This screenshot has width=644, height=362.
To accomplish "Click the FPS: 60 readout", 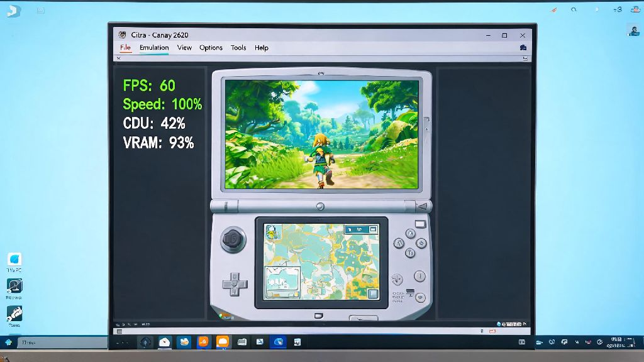I will click(149, 85).
